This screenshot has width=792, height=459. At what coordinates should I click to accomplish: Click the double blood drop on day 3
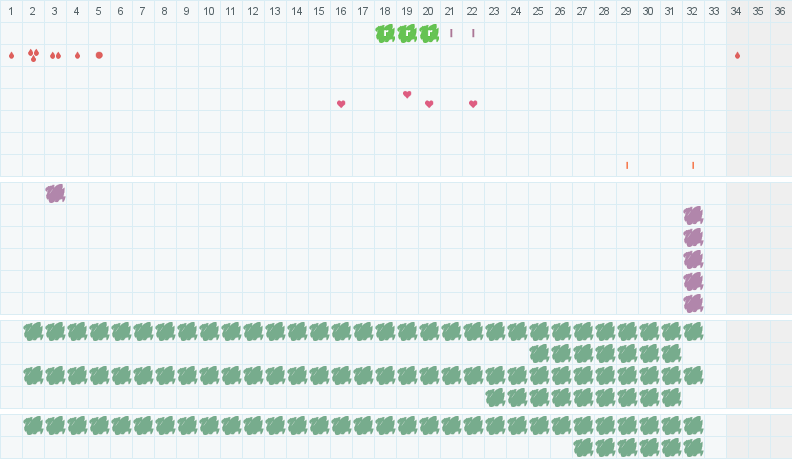pos(55,55)
